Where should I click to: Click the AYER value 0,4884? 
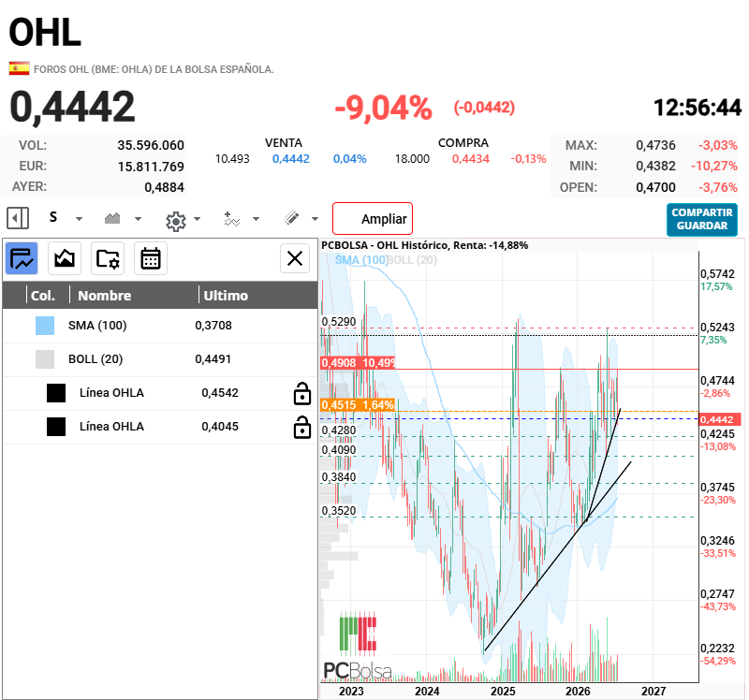point(165,187)
